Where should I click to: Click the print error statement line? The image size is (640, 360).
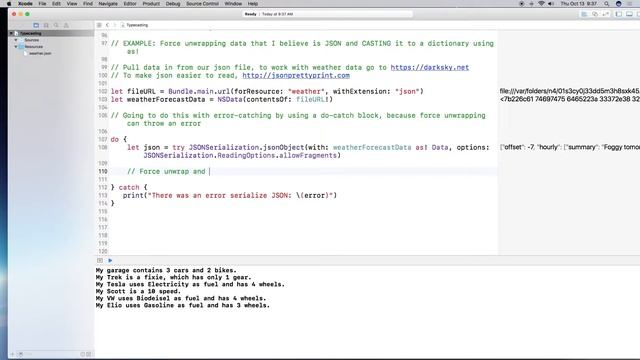(x=230, y=196)
